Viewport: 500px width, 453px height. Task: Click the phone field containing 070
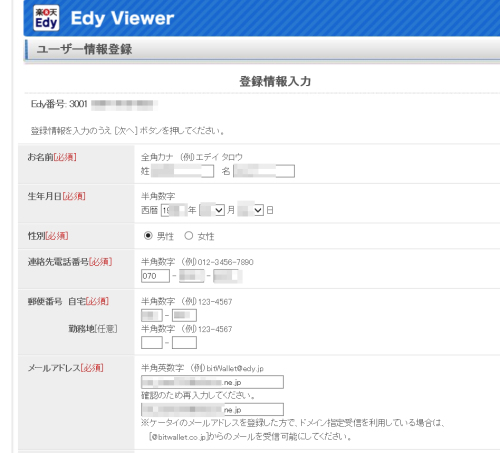pos(155,276)
